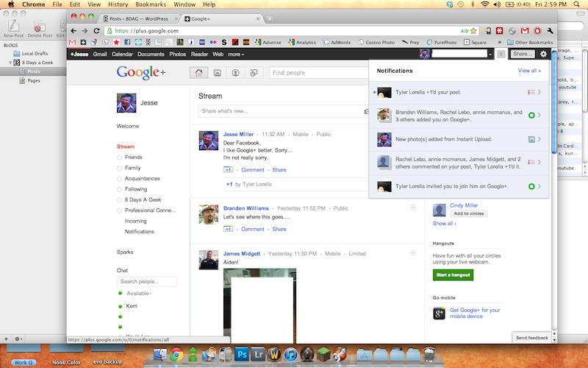Open the Google+ Home stream icon

(198, 72)
